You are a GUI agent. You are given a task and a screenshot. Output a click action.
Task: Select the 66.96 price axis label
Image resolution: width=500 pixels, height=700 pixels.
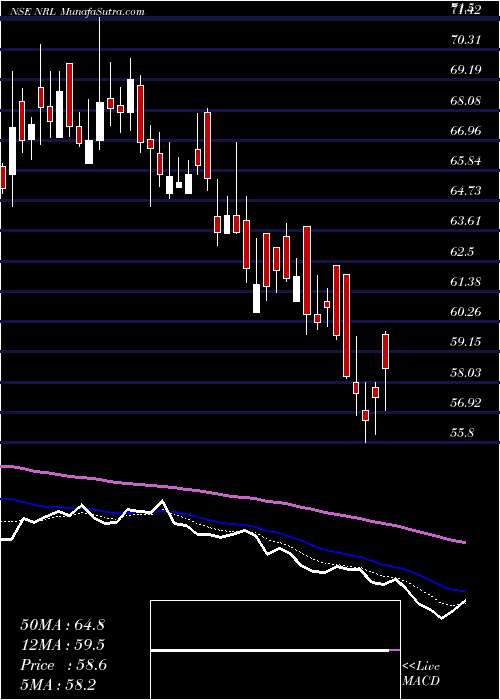click(466, 131)
